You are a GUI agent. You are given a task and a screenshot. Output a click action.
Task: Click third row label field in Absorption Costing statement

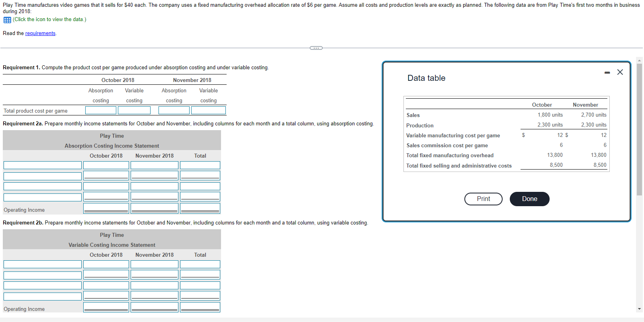[x=43, y=186]
